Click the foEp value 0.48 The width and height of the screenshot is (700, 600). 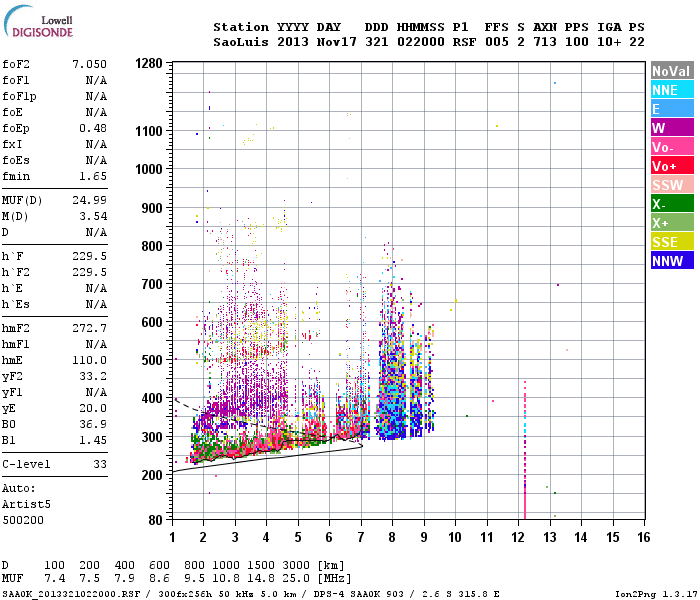coord(93,128)
